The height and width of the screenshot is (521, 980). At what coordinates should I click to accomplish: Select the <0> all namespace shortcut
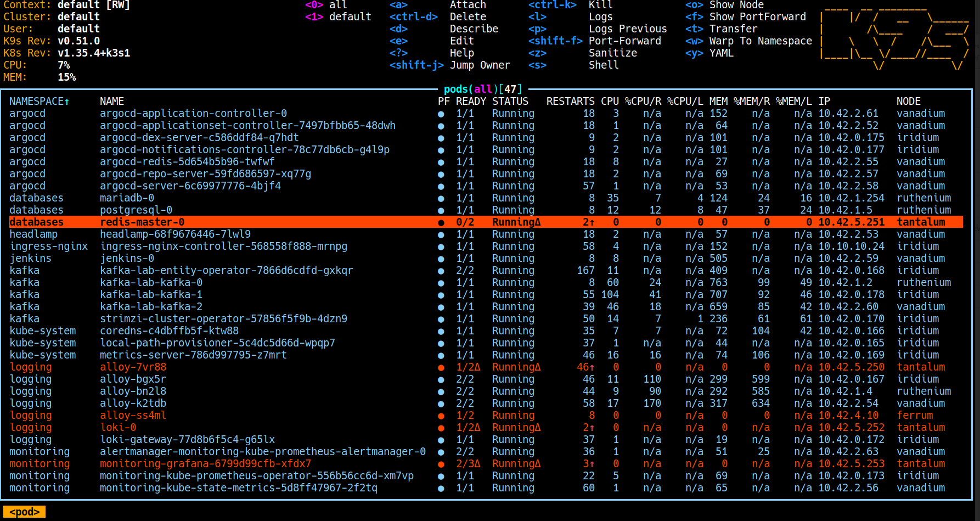pyautogui.click(x=326, y=5)
